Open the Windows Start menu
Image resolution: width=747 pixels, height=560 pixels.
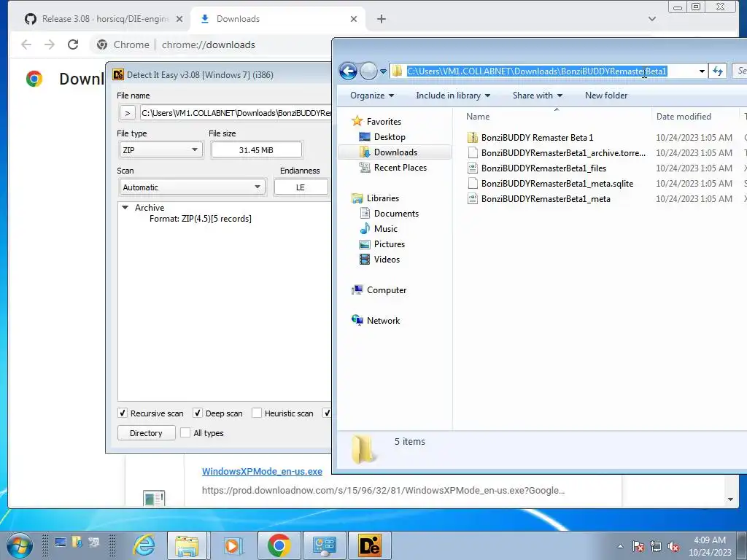tap(19, 545)
